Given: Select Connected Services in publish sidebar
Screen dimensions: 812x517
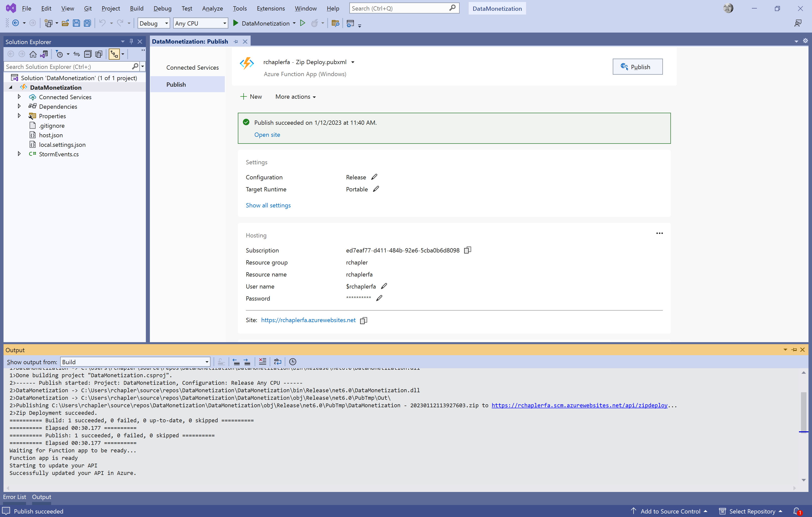Looking at the screenshot, I should pyautogui.click(x=192, y=67).
